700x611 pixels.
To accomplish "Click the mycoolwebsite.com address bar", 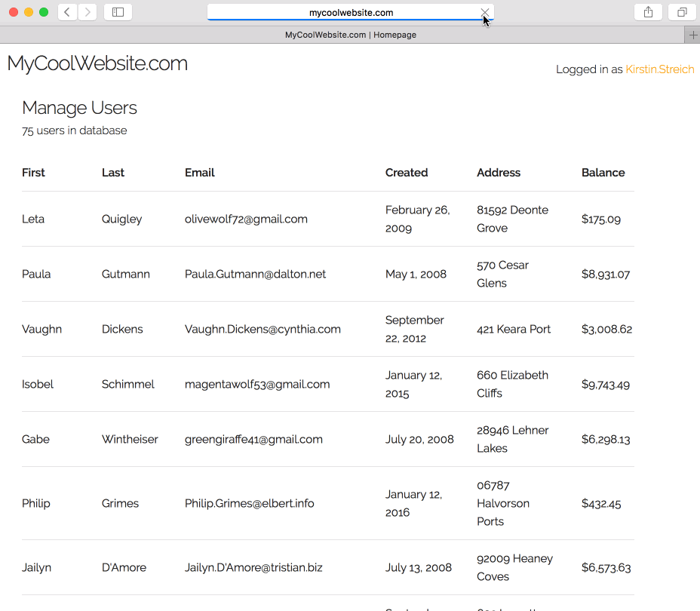I will [351, 13].
